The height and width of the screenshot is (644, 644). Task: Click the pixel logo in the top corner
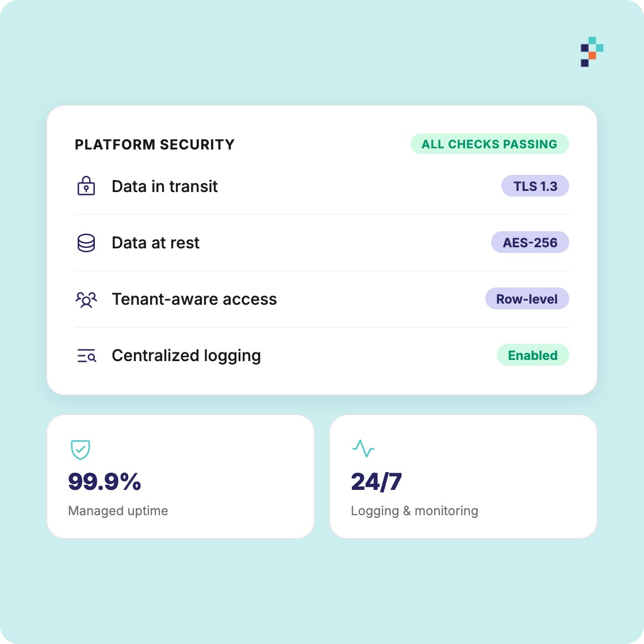tap(592, 52)
